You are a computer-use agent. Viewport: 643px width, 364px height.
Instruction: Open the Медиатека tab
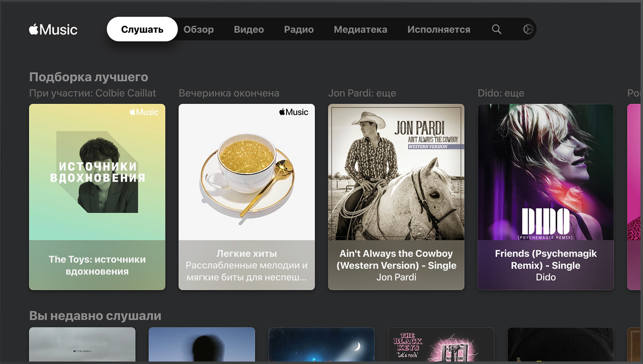(x=361, y=29)
